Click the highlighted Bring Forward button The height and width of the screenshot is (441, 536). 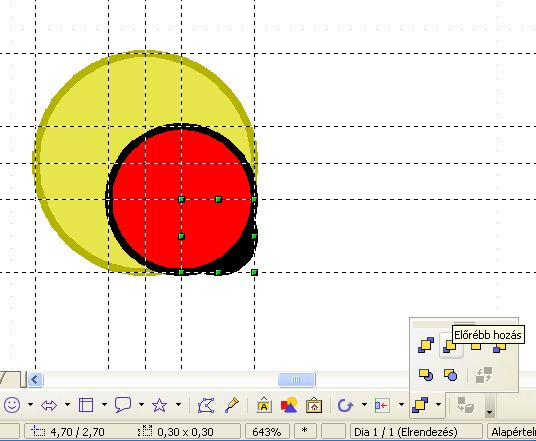[450, 346]
